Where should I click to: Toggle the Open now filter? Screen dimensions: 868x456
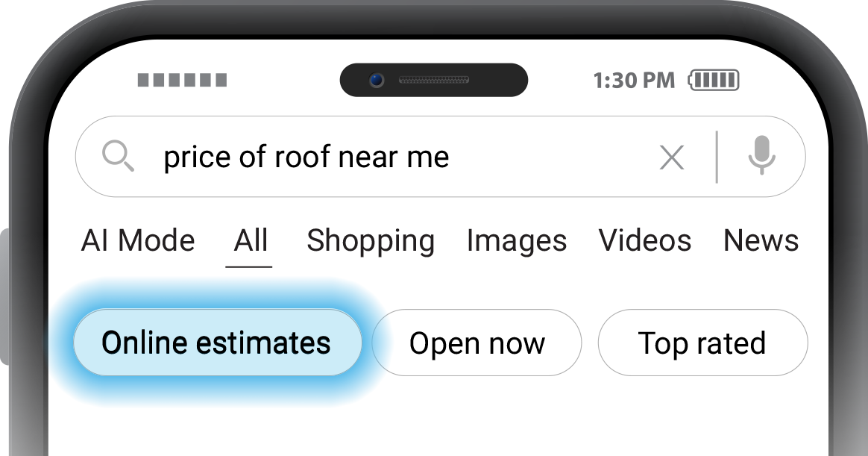(x=477, y=343)
